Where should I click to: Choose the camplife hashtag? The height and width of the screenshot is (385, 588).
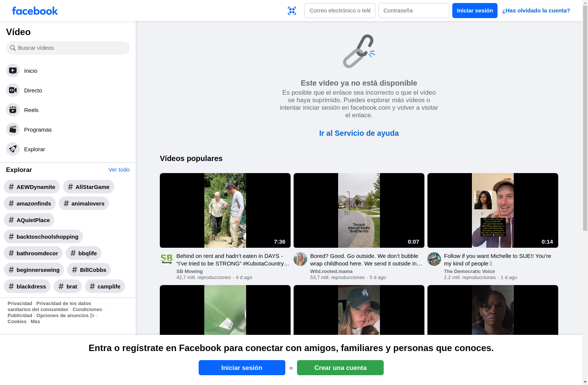105,286
